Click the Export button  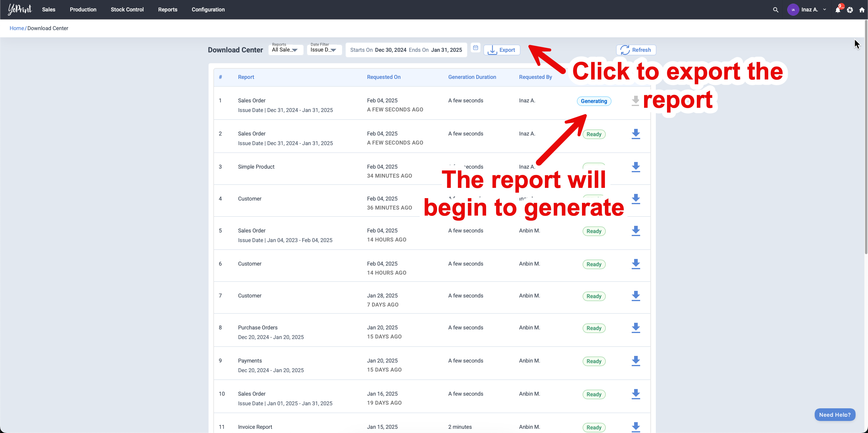click(x=502, y=50)
